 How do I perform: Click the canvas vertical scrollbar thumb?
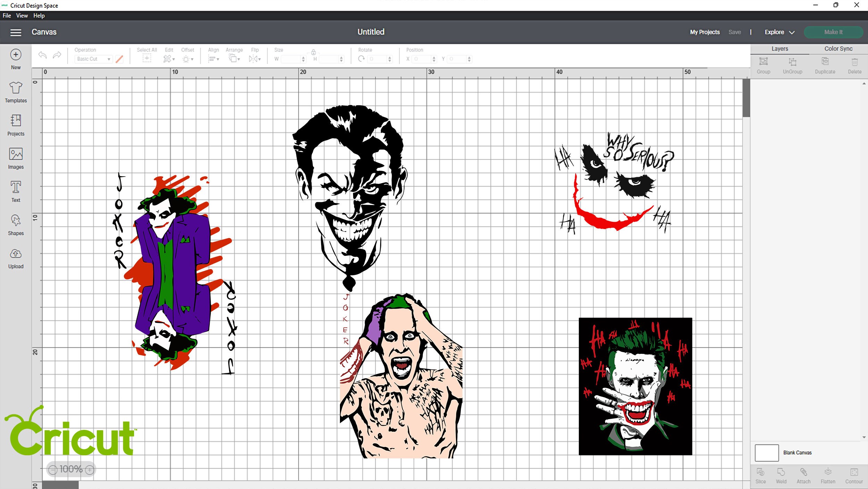point(746,98)
